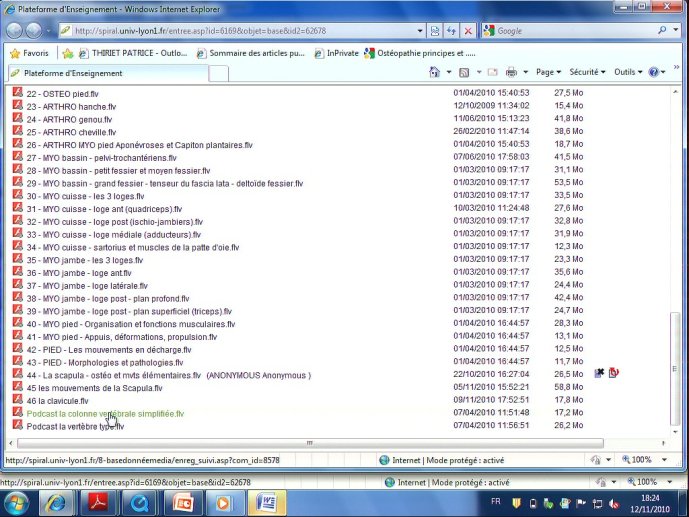This screenshot has width=689, height=517.
Task: Click the volume speaker tray icon
Action: (614, 504)
